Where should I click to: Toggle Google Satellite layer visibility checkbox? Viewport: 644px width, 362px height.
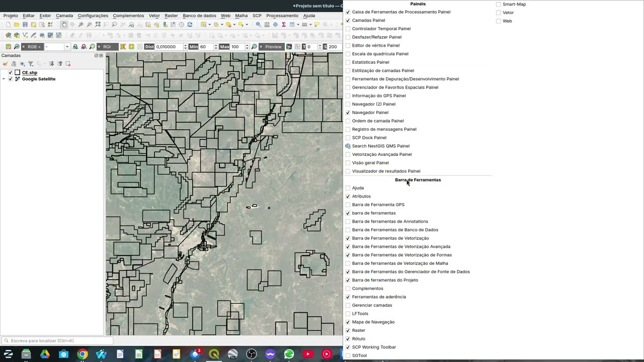point(10,79)
